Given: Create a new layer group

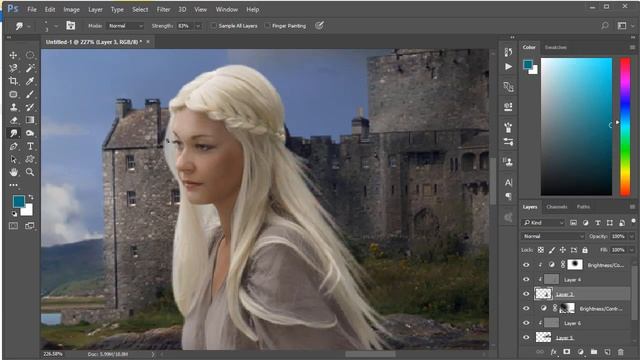Looking at the screenshot, I should click(594, 352).
